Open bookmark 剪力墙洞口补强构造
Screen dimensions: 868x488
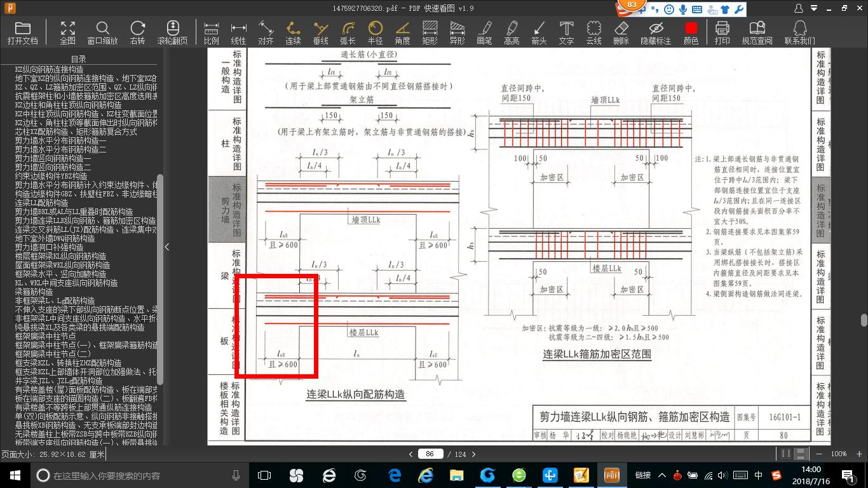coord(49,247)
